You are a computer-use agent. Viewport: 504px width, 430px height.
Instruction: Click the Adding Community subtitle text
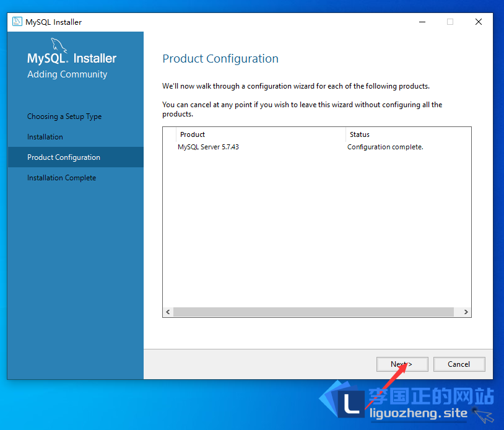[67, 74]
